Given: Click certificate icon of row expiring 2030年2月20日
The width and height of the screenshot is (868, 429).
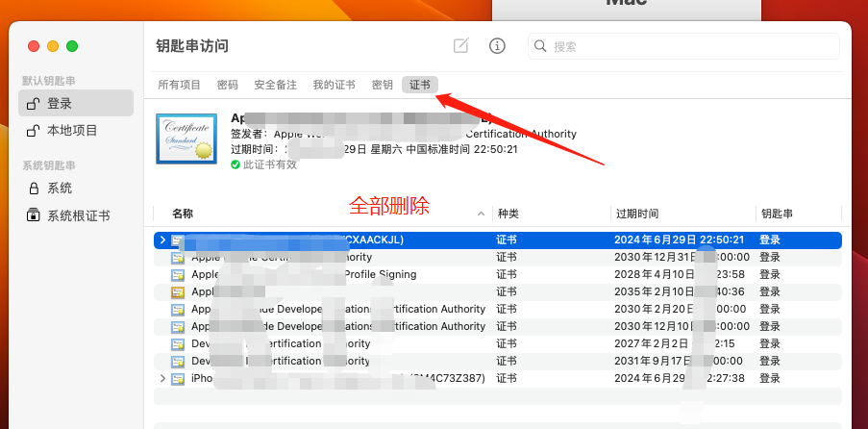Looking at the screenshot, I should click(x=178, y=310).
